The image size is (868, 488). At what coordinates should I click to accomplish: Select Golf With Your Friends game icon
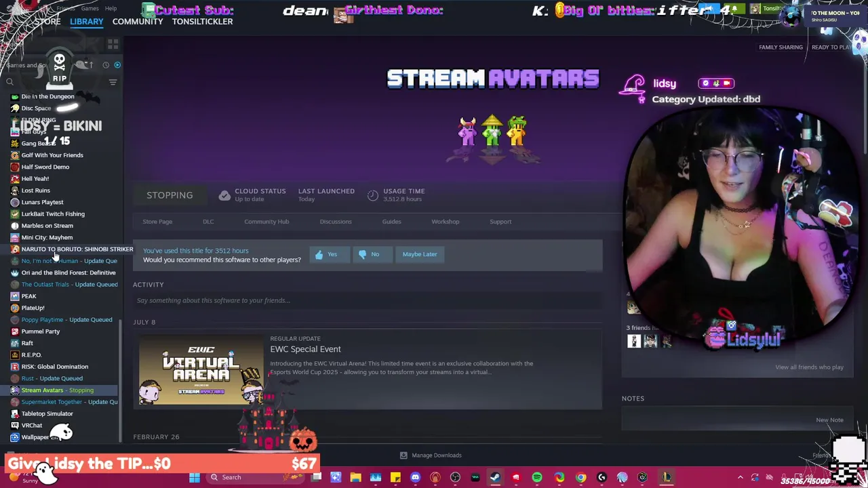(15, 155)
